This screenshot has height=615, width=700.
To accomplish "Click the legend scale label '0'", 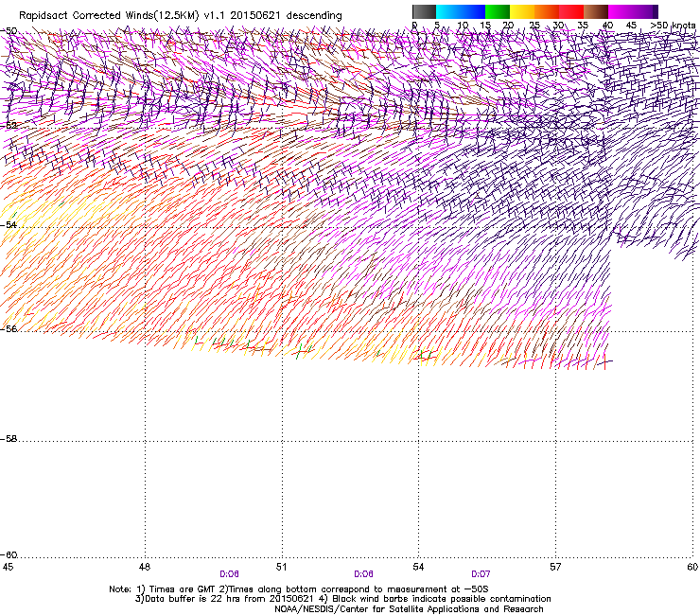I will point(414,26).
